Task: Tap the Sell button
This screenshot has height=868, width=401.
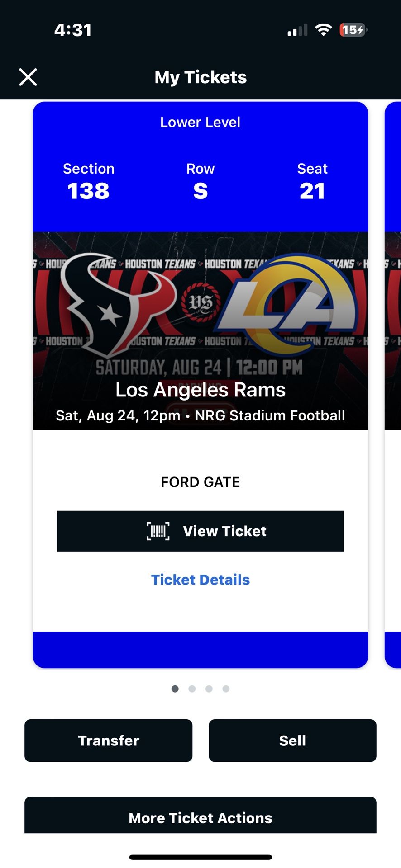Action: point(292,741)
